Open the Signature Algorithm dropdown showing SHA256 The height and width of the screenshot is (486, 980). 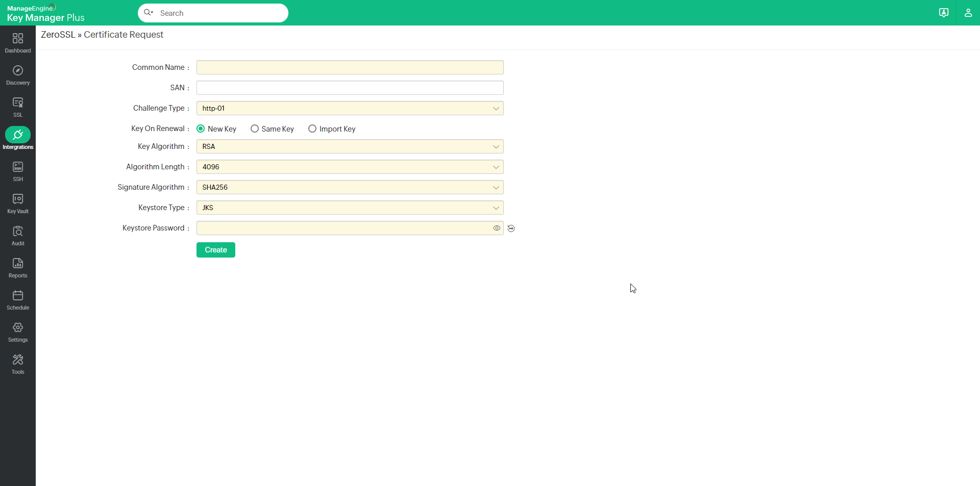coord(350,187)
